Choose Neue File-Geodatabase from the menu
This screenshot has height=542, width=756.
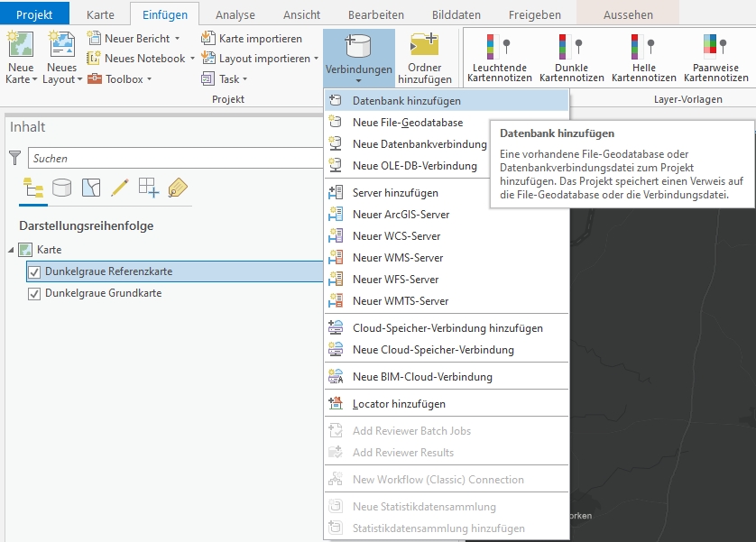[x=407, y=123]
